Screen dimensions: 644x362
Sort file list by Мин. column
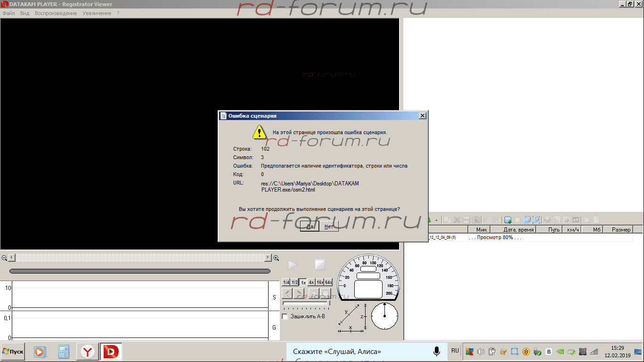tap(479, 230)
